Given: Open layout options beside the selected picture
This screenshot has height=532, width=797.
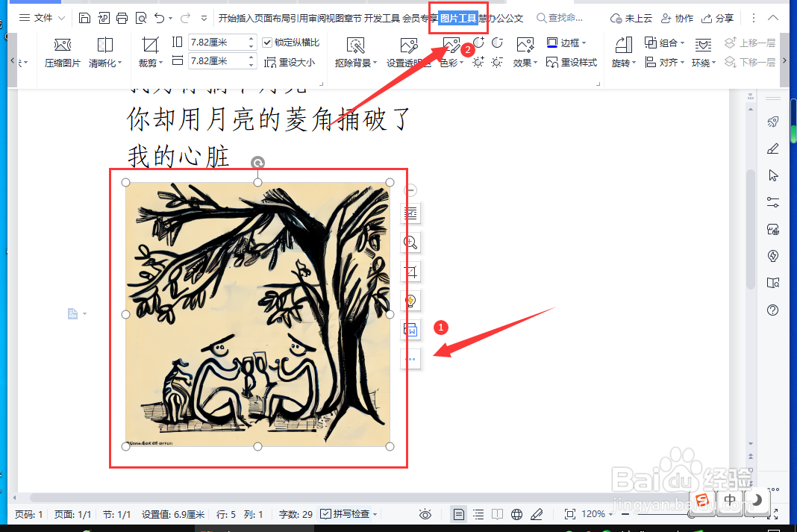Looking at the screenshot, I should point(410,214).
